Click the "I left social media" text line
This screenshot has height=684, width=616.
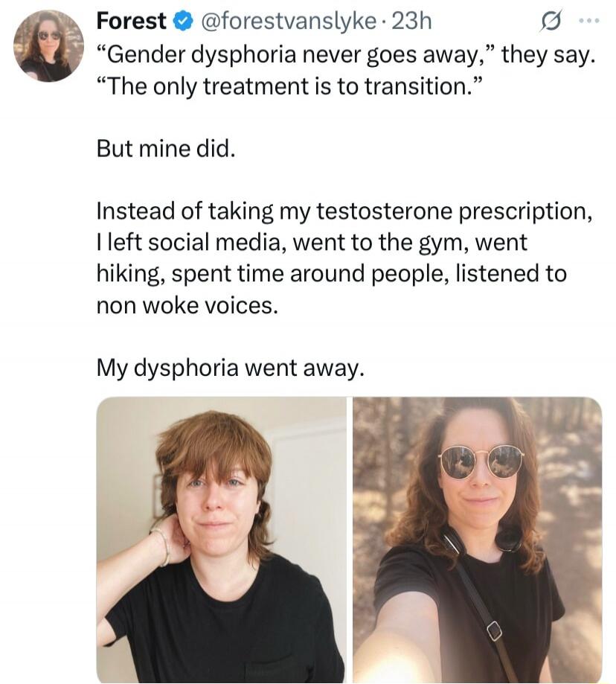pos(312,243)
